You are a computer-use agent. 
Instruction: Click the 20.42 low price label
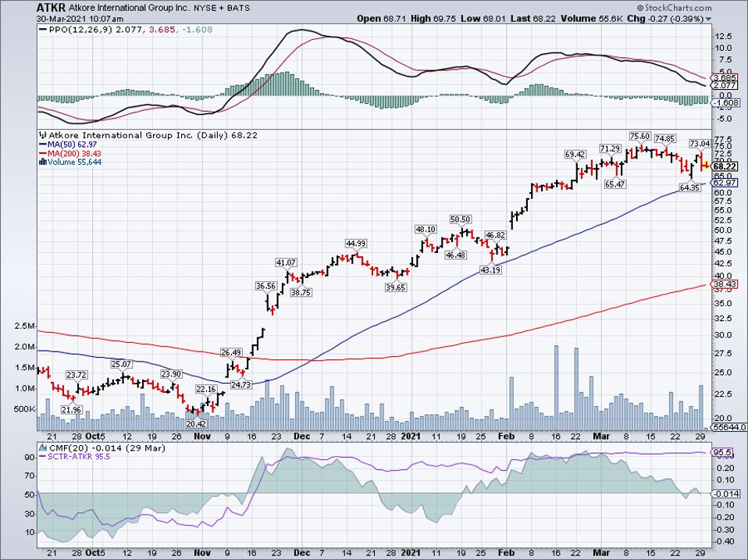(x=196, y=423)
